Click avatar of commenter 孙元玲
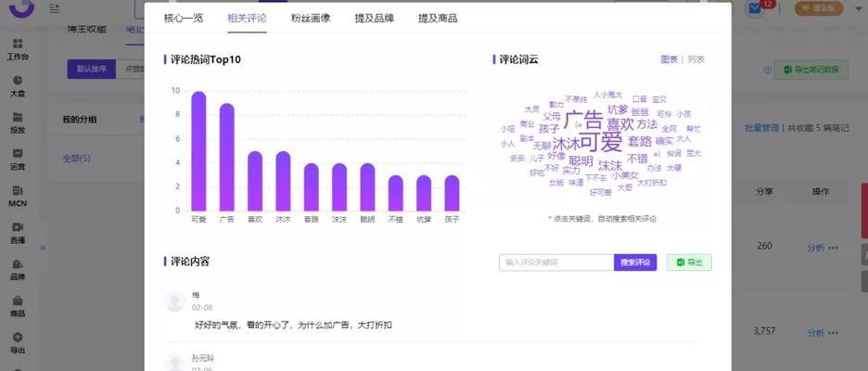The image size is (868, 371). 175,362
